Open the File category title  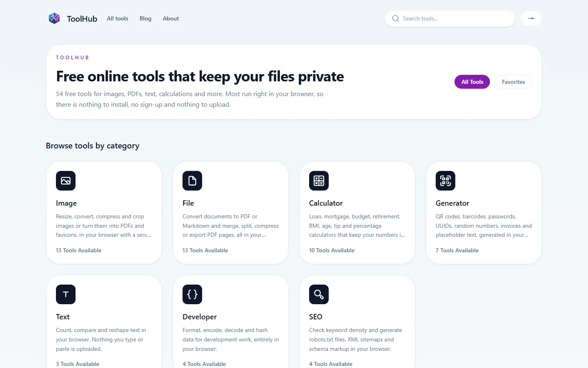(x=188, y=203)
